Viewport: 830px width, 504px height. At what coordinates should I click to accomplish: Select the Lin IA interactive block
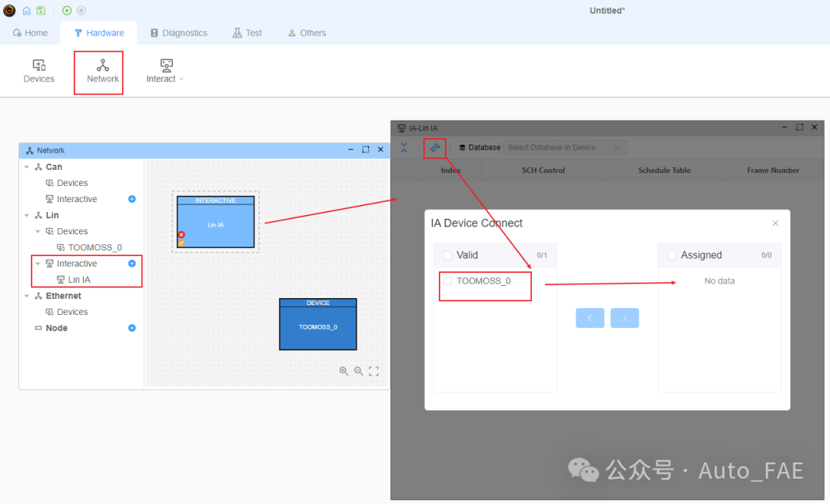point(215,222)
